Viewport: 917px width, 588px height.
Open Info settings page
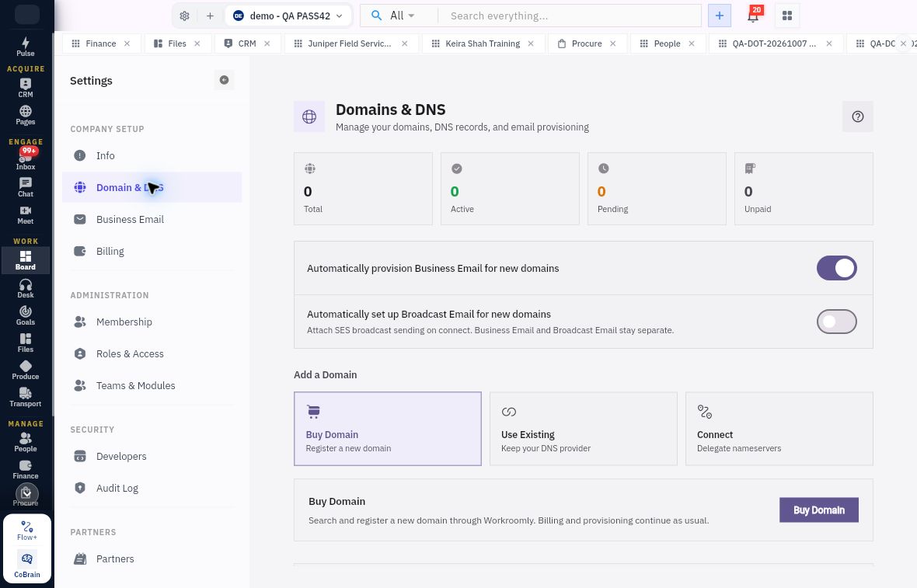[x=152, y=155]
